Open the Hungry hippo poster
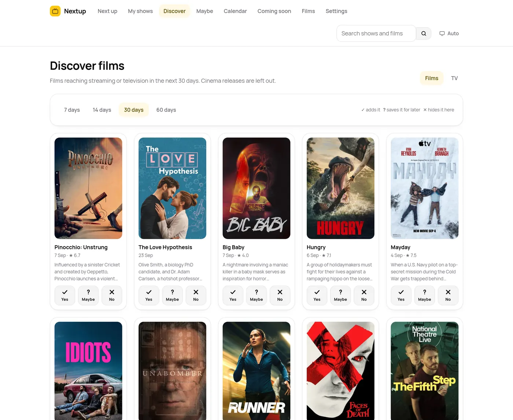Viewport: 513px width, 420px height. (340, 188)
